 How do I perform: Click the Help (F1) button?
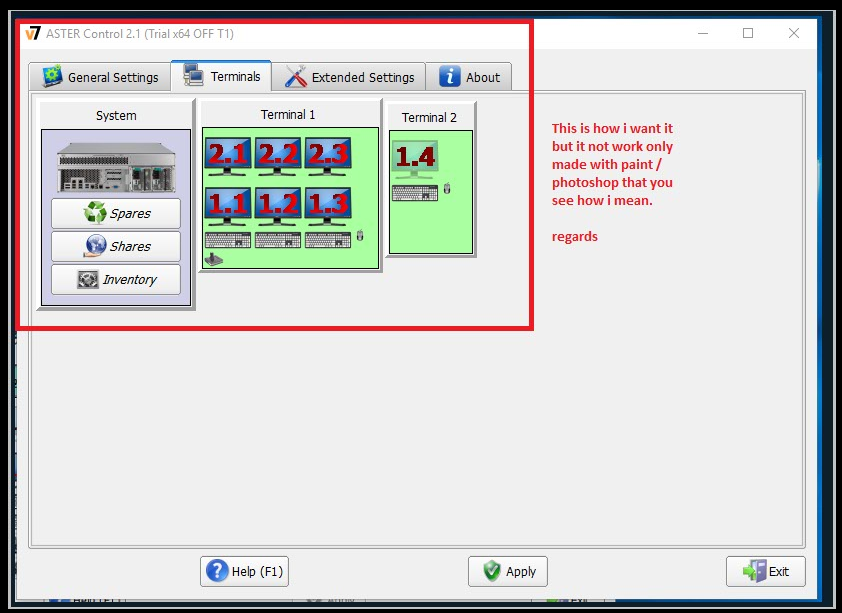244,571
